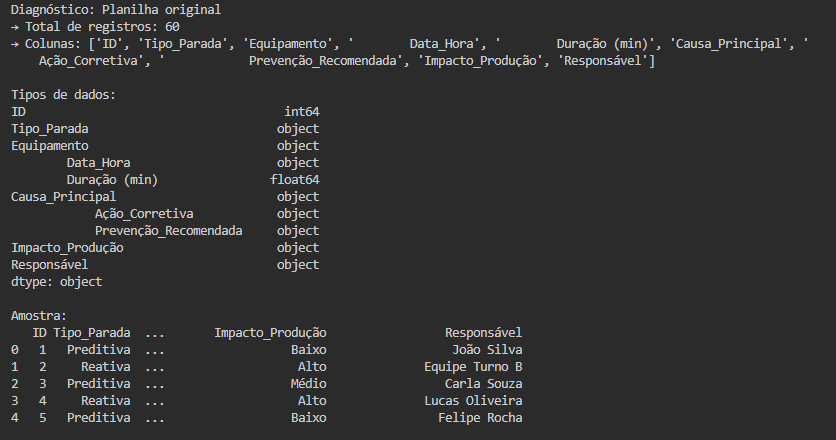
Task: Click the indented Ação_Corretiva entry
Action: point(144,214)
